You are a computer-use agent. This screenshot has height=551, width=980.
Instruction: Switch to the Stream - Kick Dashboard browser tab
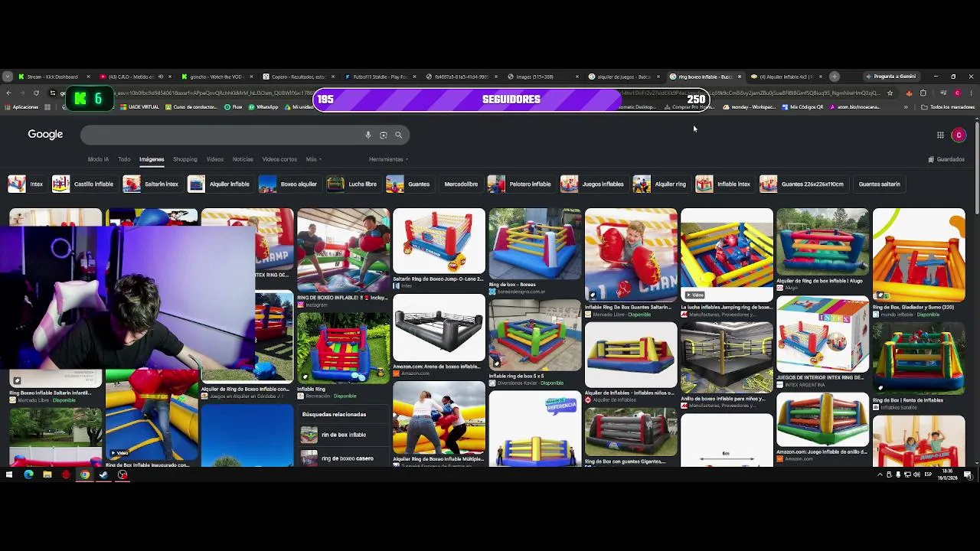click(x=52, y=77)
